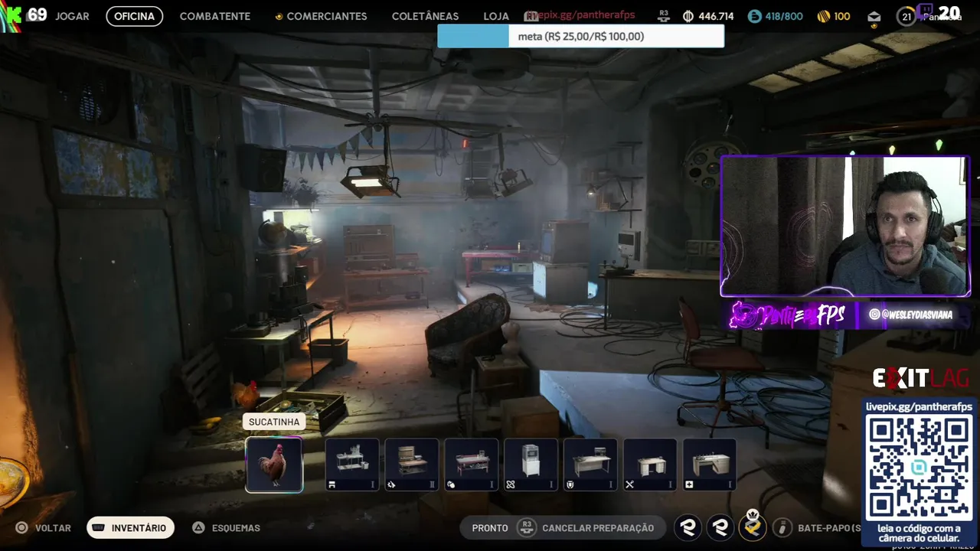Select the first squad member avatar
Image resolution: width=980 pixels, height=551 pixels.
click(688, 527)
